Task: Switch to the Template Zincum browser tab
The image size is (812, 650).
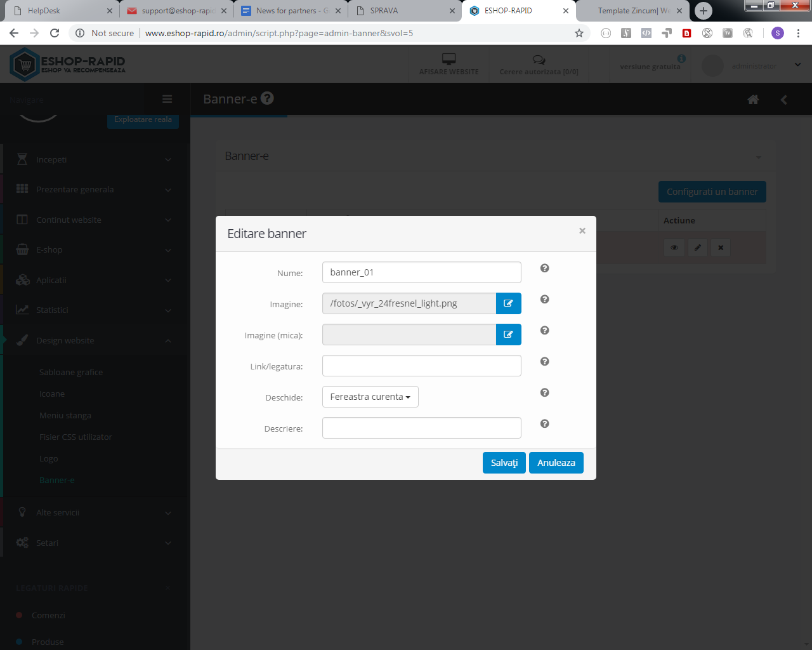Action: click(x=633, y=11)
